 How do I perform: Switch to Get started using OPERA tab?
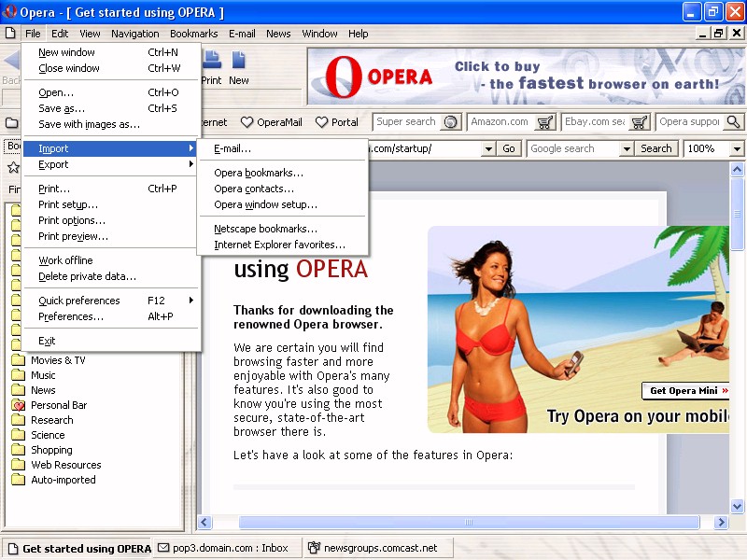pos(79,548)
